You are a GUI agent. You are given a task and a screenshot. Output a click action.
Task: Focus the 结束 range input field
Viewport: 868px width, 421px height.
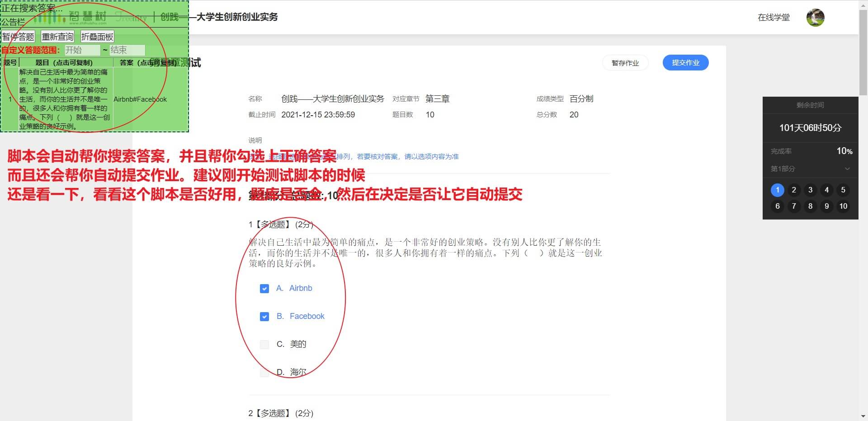point(127,50)
